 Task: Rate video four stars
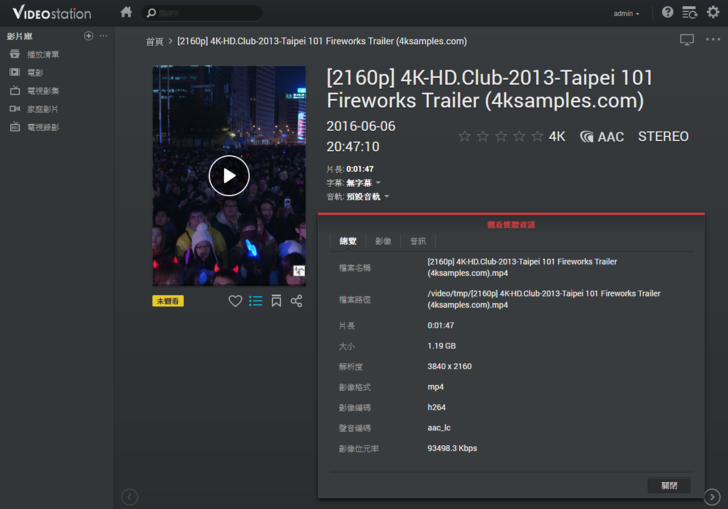[x=519, y=136]
